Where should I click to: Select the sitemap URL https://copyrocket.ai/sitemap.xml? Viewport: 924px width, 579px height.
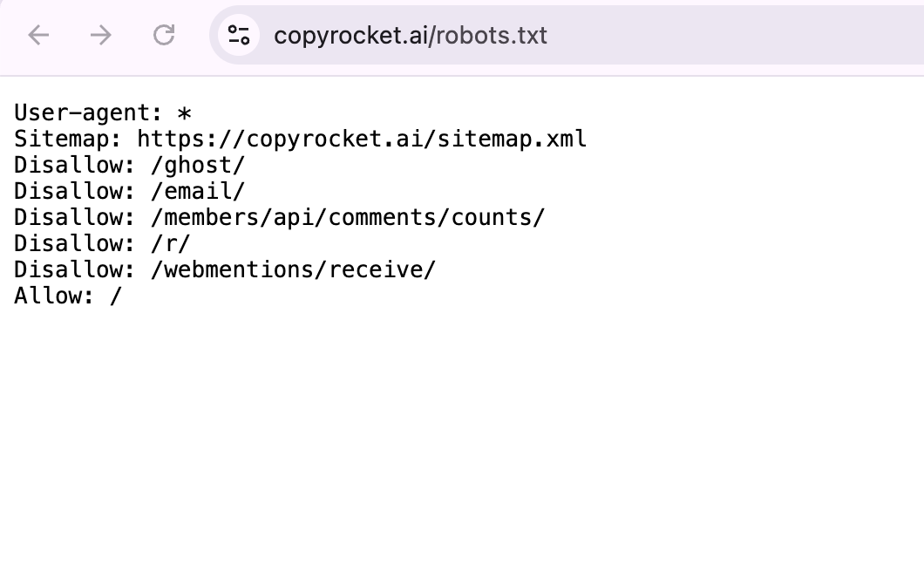359,139
